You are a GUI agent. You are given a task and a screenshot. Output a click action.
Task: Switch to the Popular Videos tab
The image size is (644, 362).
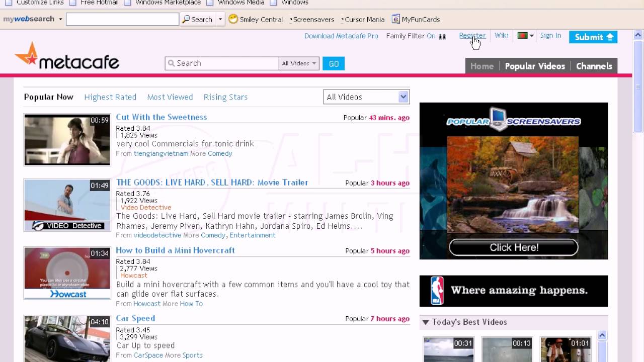click(535, 66)
